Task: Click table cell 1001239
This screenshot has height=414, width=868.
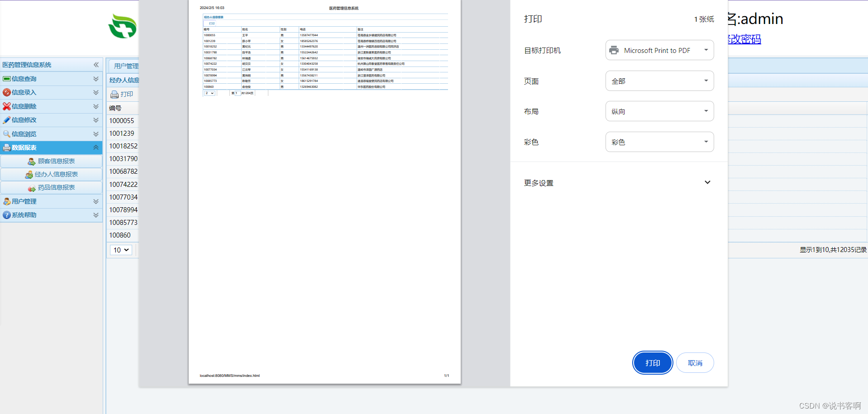Action: 122,133
